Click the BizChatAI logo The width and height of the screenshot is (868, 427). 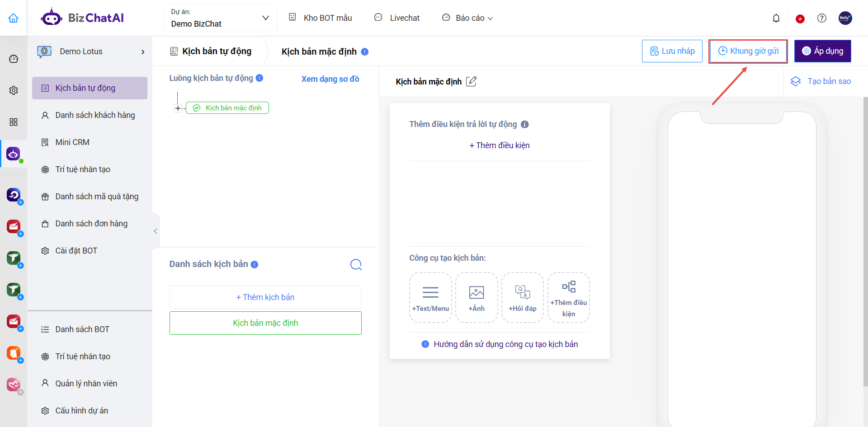82,18
